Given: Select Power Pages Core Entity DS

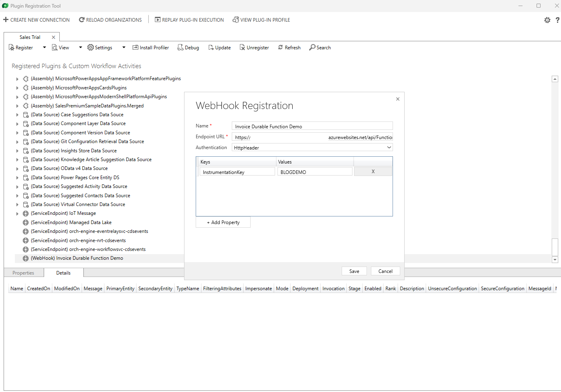Looking at the screenshot, I should (x=75, y=178).
